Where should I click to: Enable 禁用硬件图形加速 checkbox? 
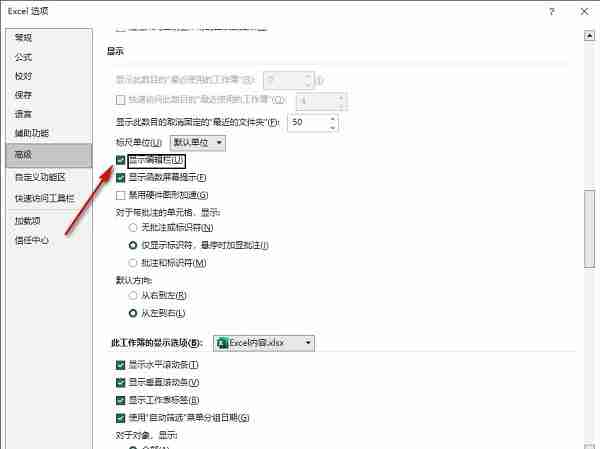(121, 195)
